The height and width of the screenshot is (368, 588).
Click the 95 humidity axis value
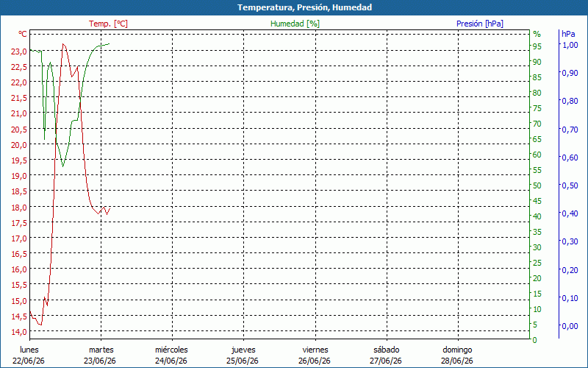click(x=537, y=46)
